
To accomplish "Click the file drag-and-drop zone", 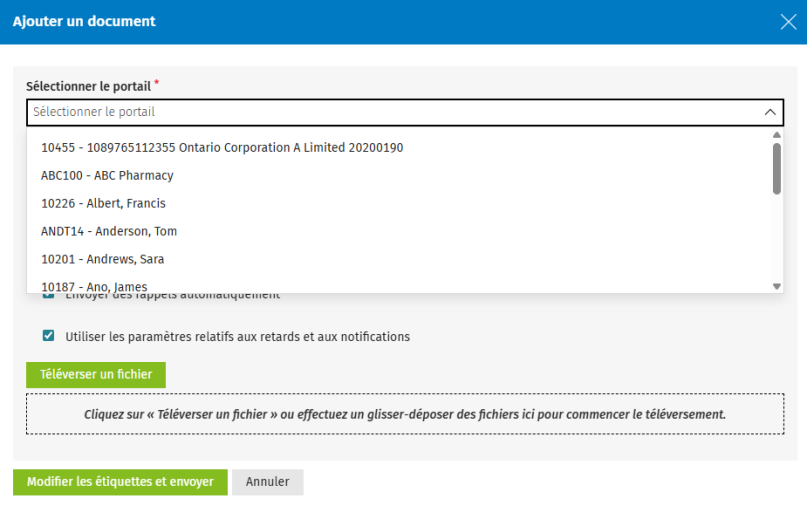I will (404, 414).
